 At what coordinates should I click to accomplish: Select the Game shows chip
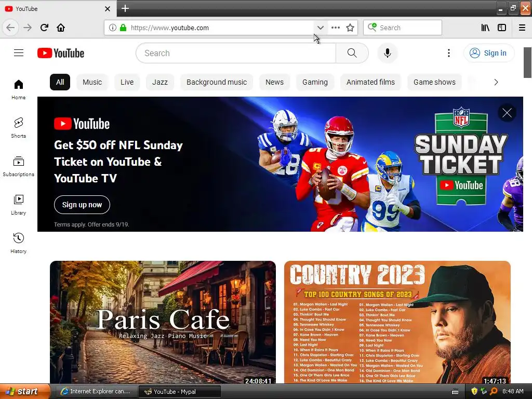[434, 82]
